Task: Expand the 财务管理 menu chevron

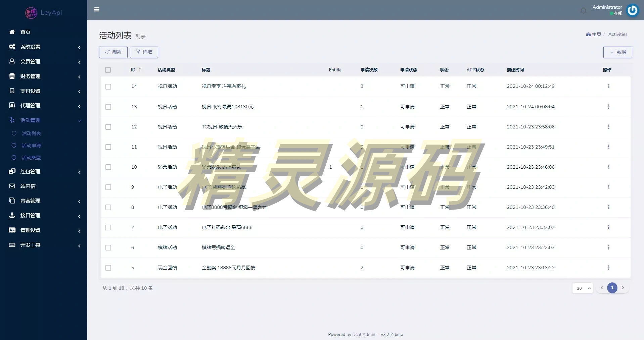Action: 79,77
